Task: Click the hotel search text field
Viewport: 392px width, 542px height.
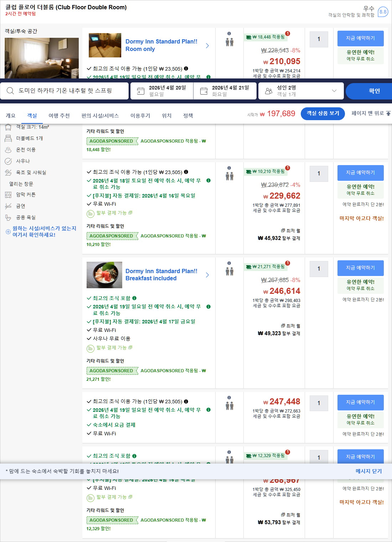Action: pos(65,91)
